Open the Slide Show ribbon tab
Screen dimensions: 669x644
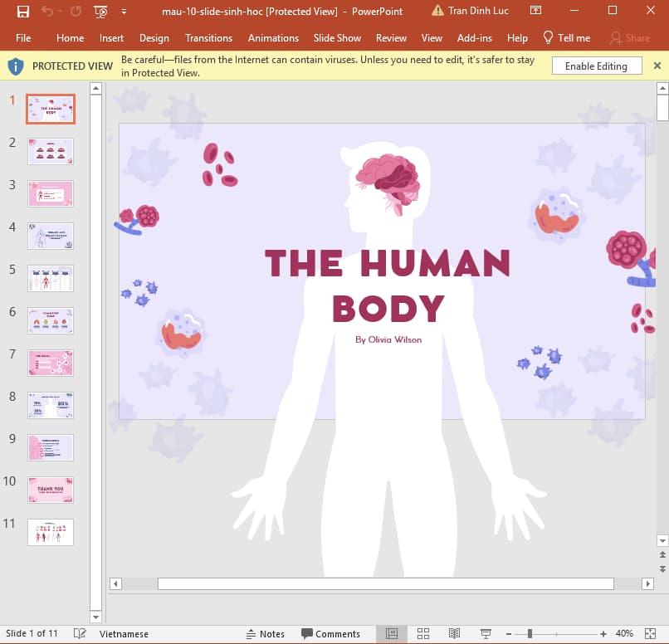pos(337,38)
